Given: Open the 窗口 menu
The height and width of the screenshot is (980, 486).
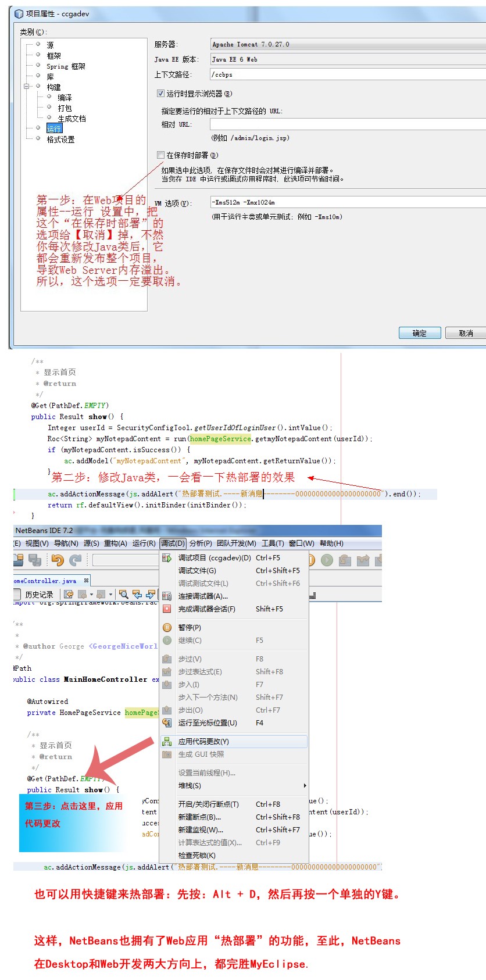Looking at the screenshot, I should [x=301, y=543].
